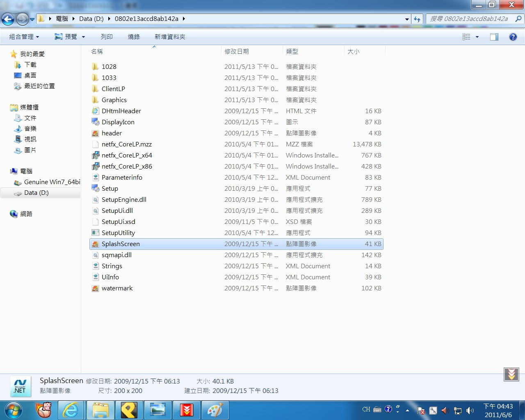Select the 1028 folder icon
Screen dimensions: 525x420
[x=95, y=66]
